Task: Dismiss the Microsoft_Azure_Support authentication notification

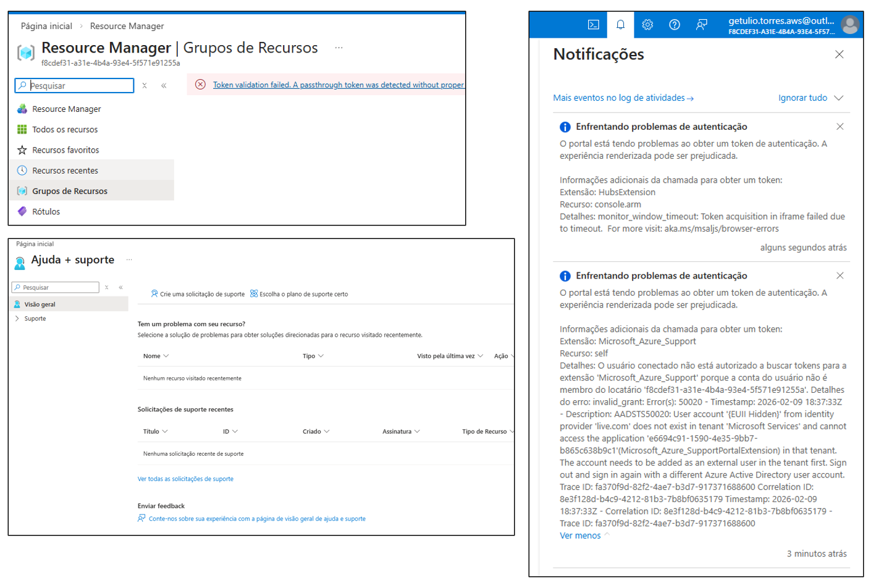Action: 840,275
